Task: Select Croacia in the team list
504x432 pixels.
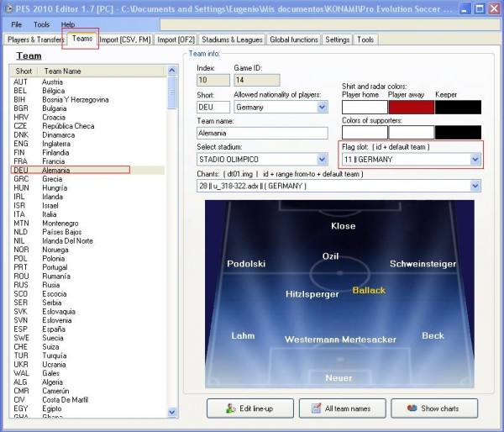Action: pyautogui.click(x=87, y=118)
